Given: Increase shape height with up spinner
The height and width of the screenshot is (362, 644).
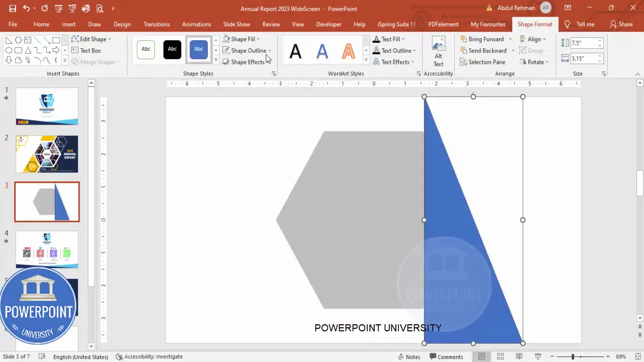Looking at the screenshot, I should pos(600,41).
